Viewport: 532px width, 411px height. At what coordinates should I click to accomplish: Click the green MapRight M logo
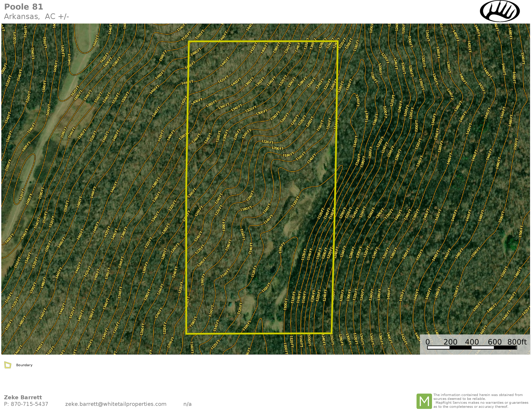tap(424, 401)
